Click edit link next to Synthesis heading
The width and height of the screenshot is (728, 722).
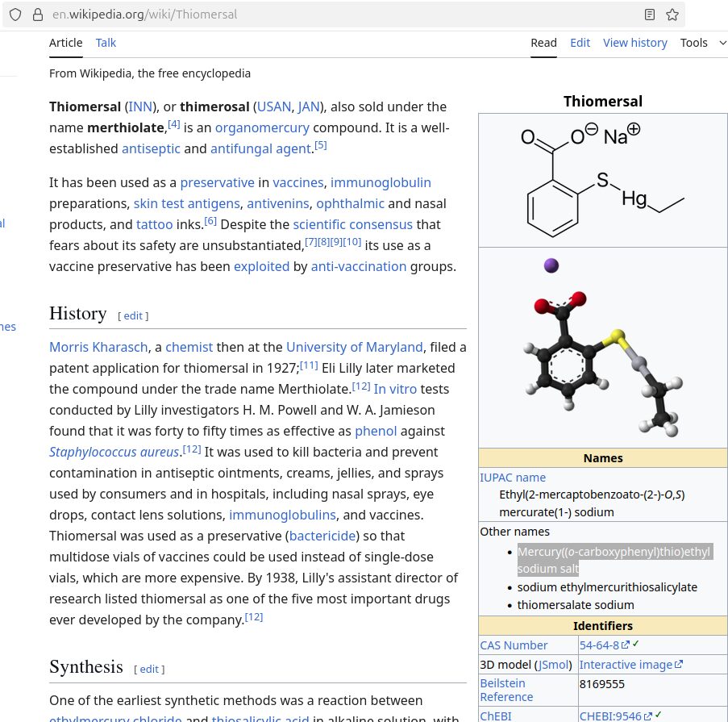[x=149, y=669]
